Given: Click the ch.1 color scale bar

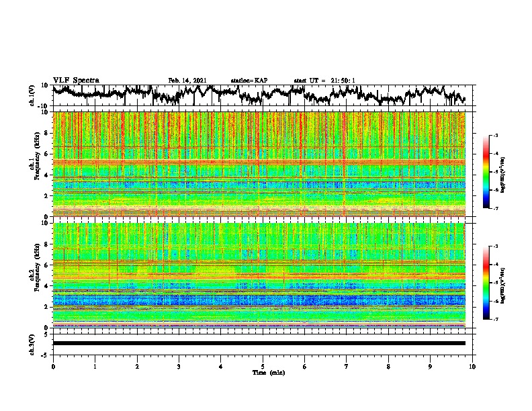Looking at the screenshot, I should point(486,172).
